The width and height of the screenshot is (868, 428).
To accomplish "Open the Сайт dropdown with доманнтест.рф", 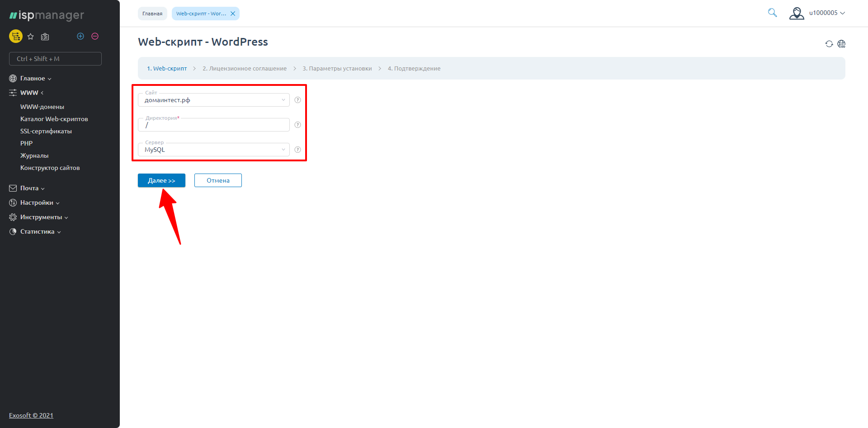I will (213, 100).
